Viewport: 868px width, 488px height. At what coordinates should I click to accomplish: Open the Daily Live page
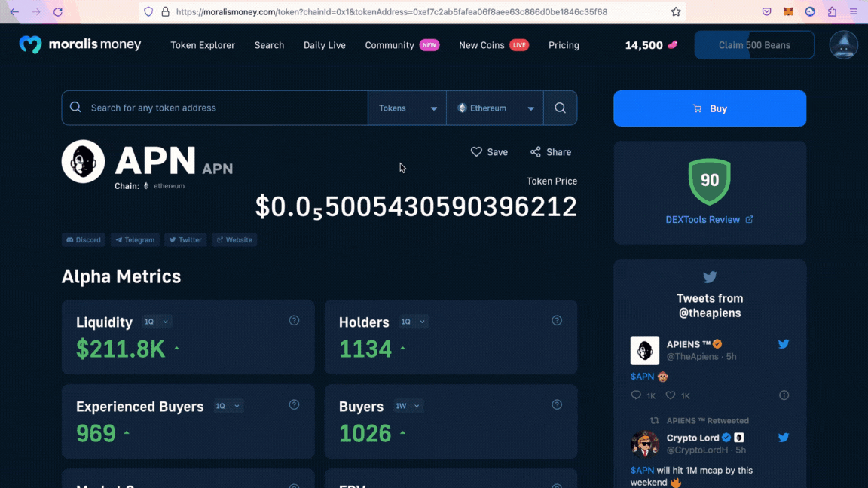[x=325, y=45]
